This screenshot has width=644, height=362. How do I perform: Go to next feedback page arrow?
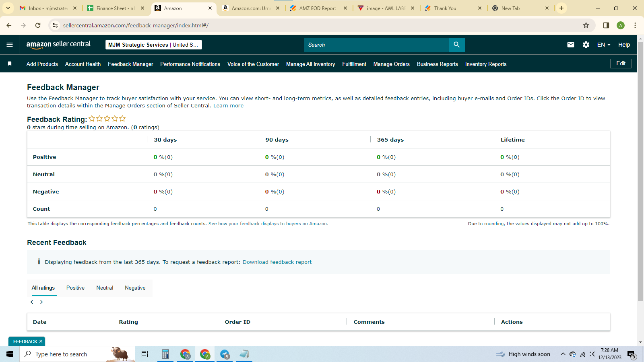tap(41, 302)
